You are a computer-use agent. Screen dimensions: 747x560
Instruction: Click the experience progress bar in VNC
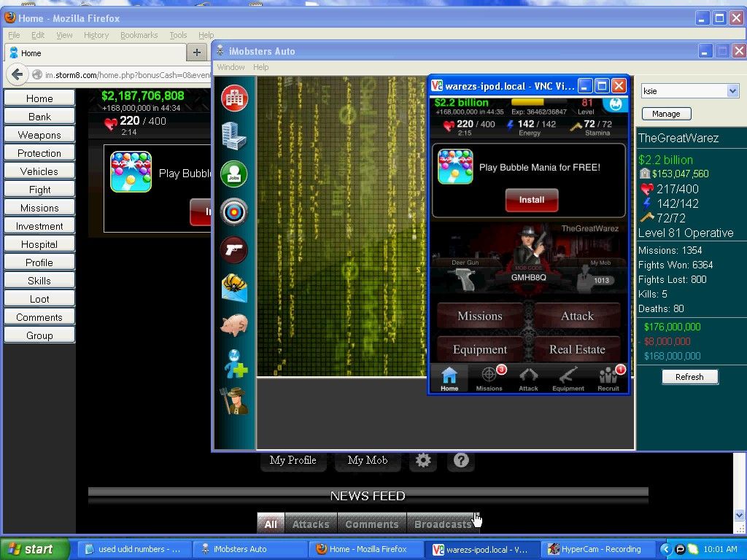pyautogui.click(x=539, y=102)
